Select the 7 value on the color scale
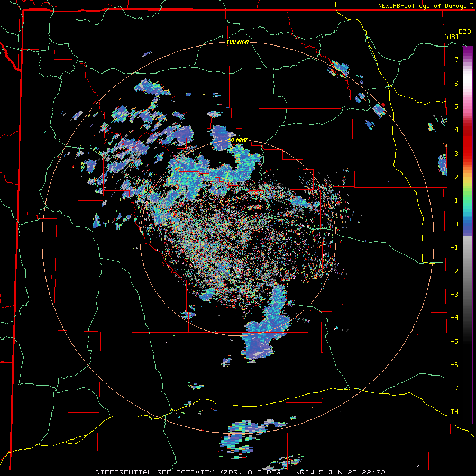The image size is (476, 476). click(456, 59)
